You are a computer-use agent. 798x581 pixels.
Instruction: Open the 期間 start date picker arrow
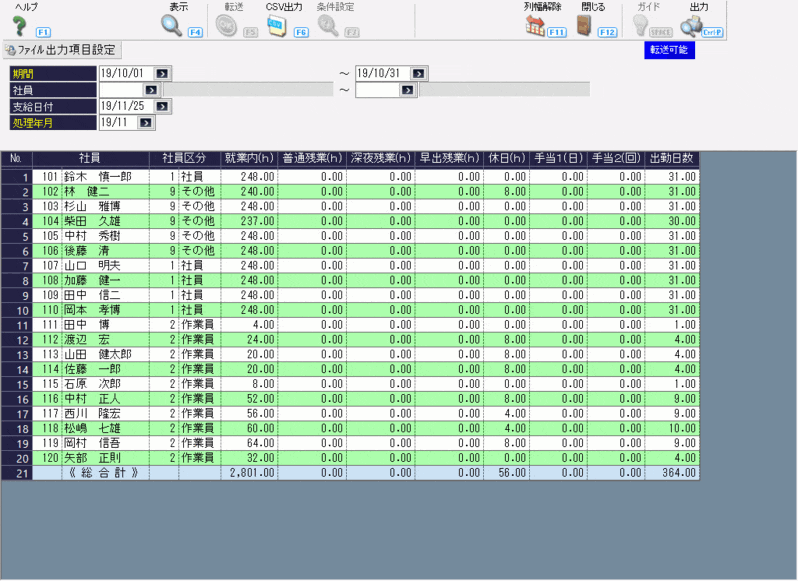click(x=162, y=74)
